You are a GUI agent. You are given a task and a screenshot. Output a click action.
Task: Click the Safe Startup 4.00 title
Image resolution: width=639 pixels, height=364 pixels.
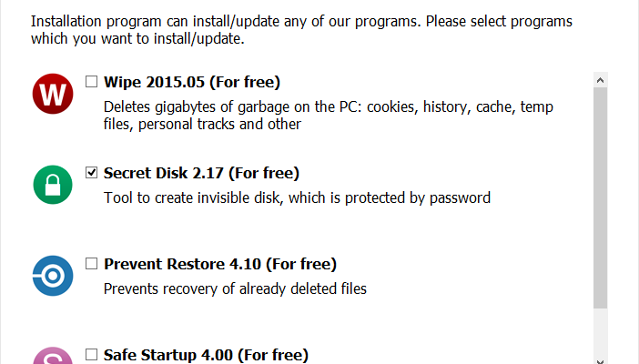[206, 355]
